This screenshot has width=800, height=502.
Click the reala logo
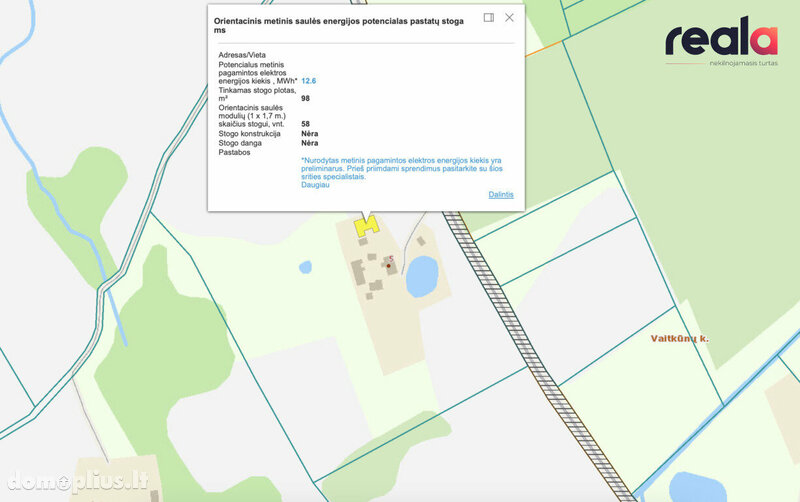(x=721, y=41)
